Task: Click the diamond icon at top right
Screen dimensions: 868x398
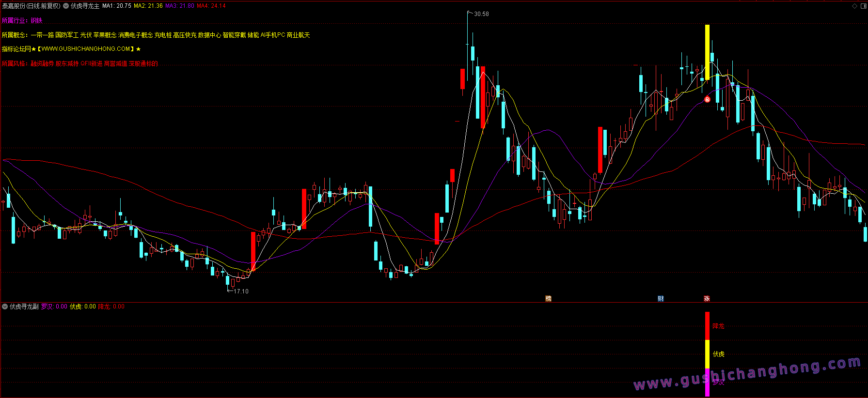Action: click(854, 6)
